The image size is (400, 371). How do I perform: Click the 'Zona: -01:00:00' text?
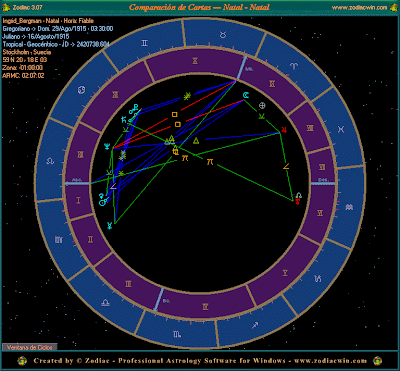pyautogui.click(x=23, y=68)
